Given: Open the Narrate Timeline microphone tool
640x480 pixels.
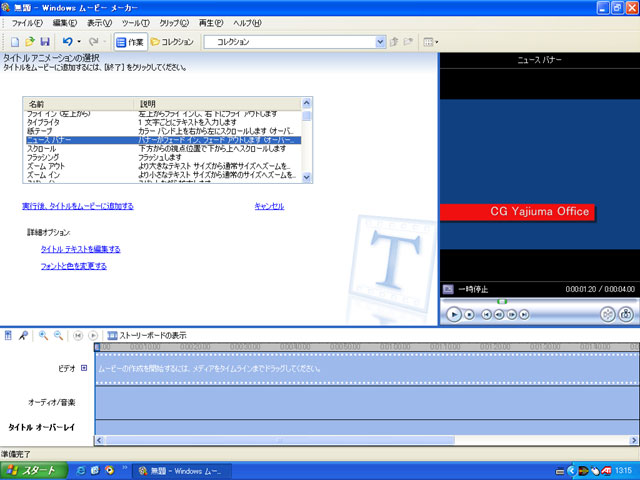Looking at the screenshot, I should 23,335.
